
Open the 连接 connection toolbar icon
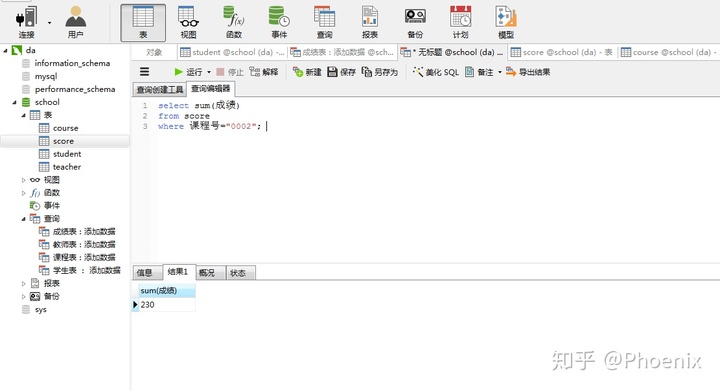[26, 22]
